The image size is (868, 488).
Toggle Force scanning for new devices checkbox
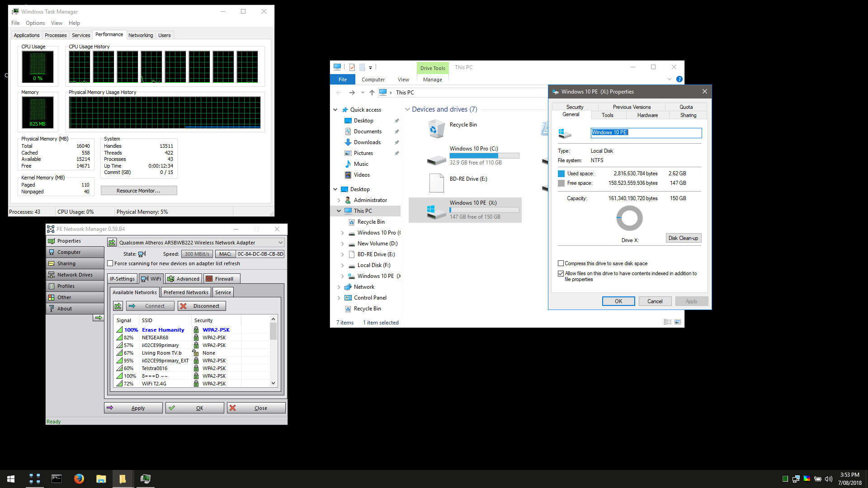(x=110, y=263)
